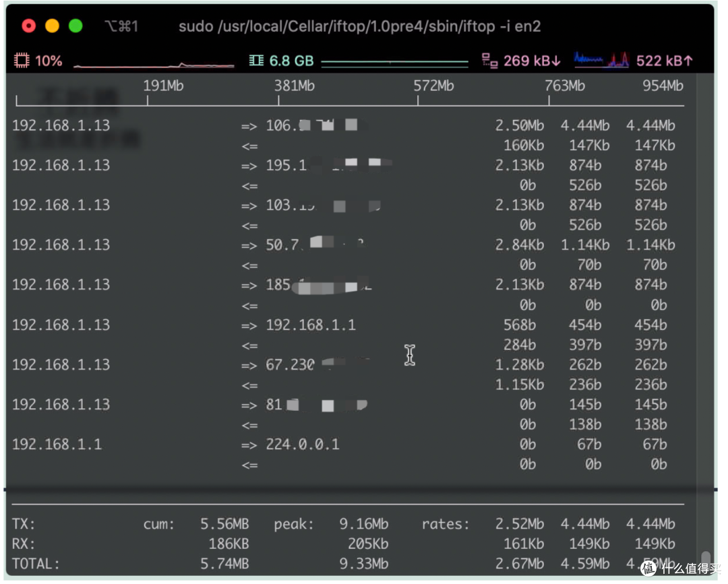The image size is (728, 584).
Task: Click the CPU chip icon in status bar
Action: 22,61
